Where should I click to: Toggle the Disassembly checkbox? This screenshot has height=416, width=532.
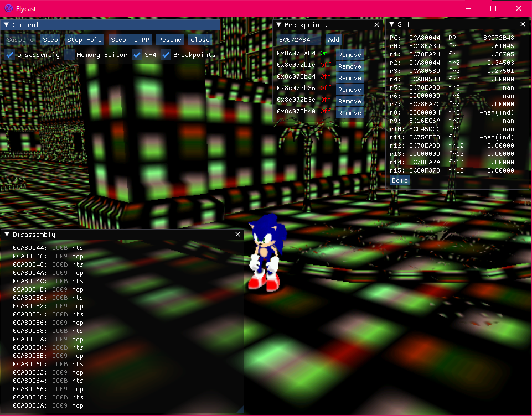pos(10,55)
